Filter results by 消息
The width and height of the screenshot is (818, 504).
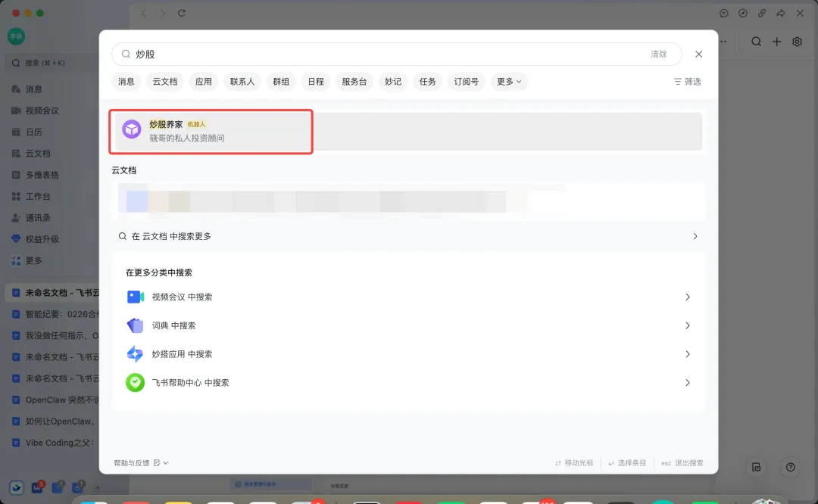pos(126,81)
